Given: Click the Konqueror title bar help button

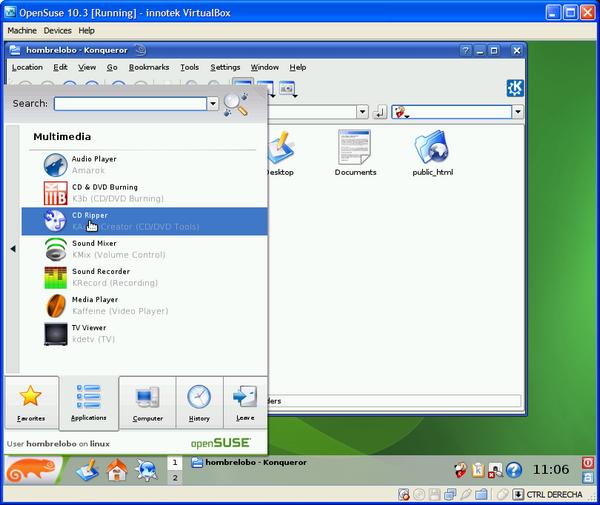Looking at the screenshot, I should click(x=465, y=50).
